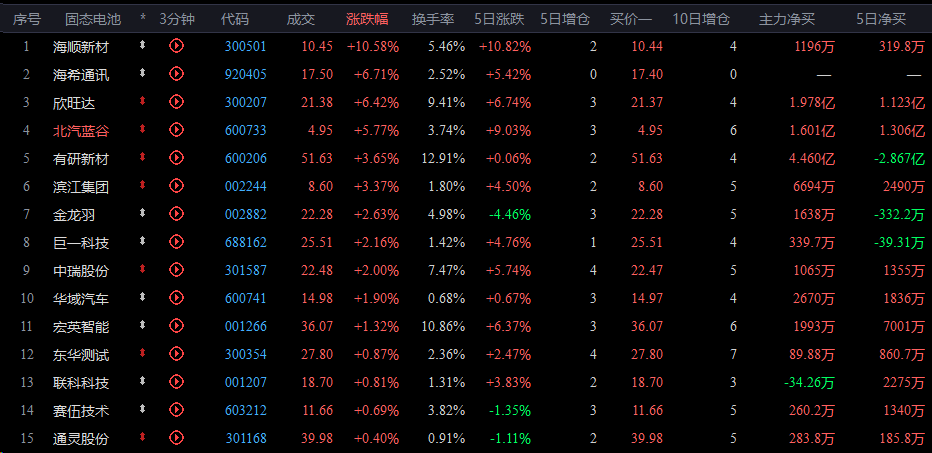The image size is (932, 453).
Task: Open 3-minute chart icon for 海顺新材
Action: [x=177, y=45]
